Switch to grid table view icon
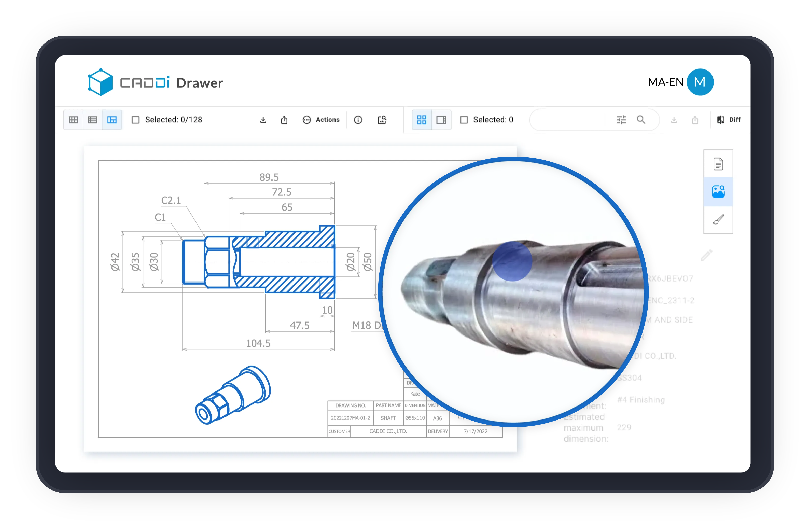 tap(73, 120)
